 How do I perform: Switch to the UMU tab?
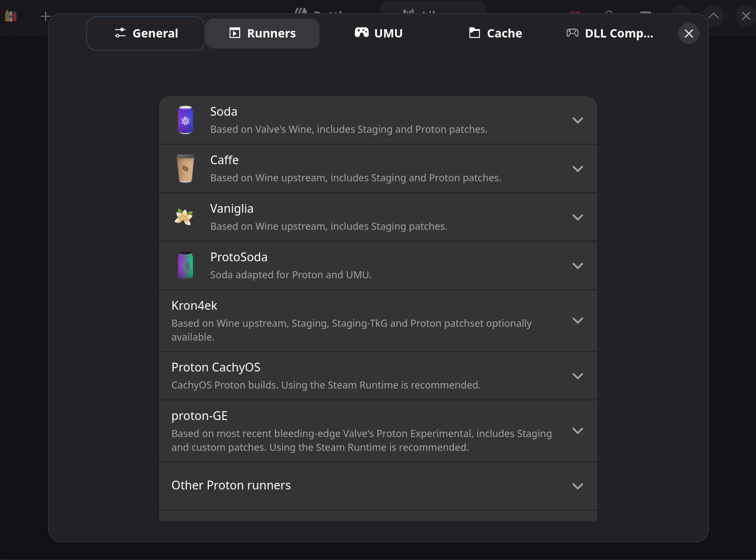pyautogui.click(x=379, y=33)
